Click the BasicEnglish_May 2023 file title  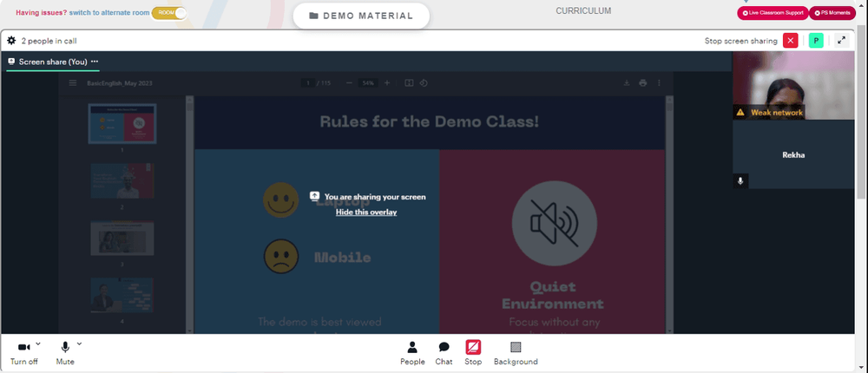pyautogui.click(x=120, y=83)
